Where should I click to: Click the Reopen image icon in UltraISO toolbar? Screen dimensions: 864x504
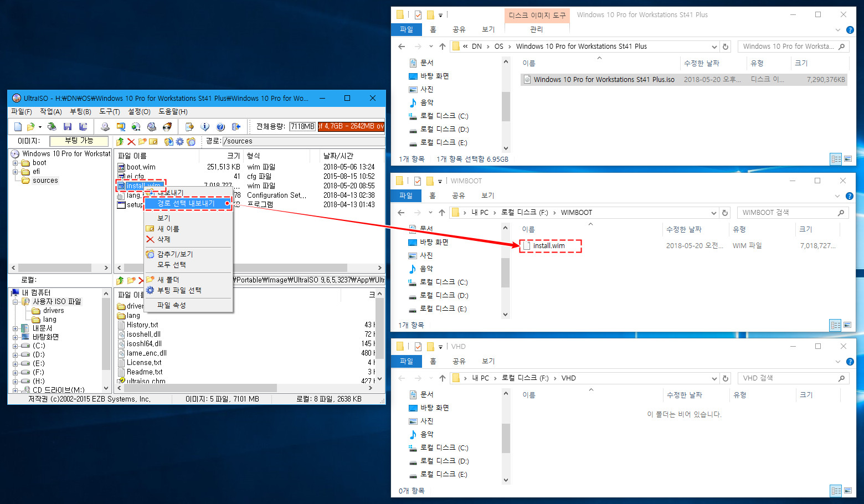(52, 127)
